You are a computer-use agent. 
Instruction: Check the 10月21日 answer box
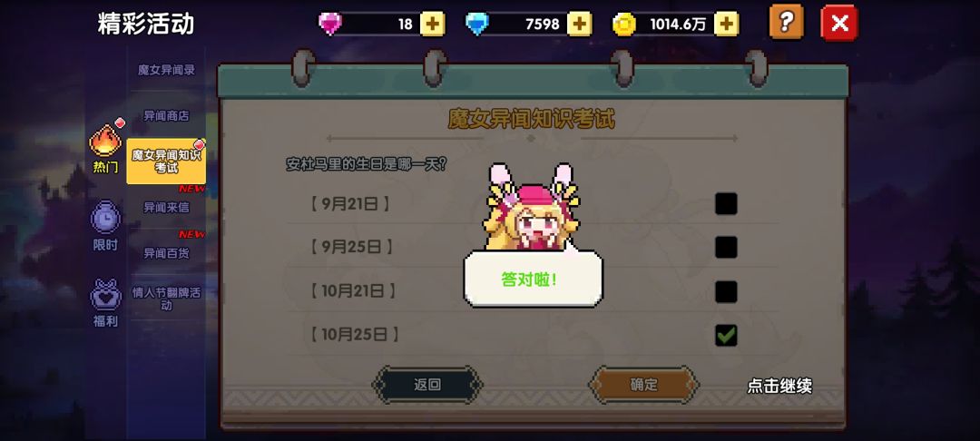coord(726,291)
